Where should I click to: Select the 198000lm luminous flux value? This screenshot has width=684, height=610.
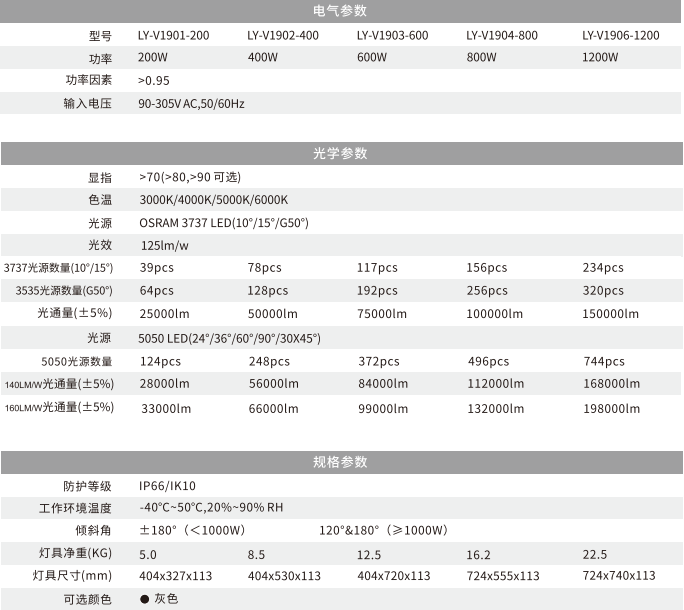(611, 408)
